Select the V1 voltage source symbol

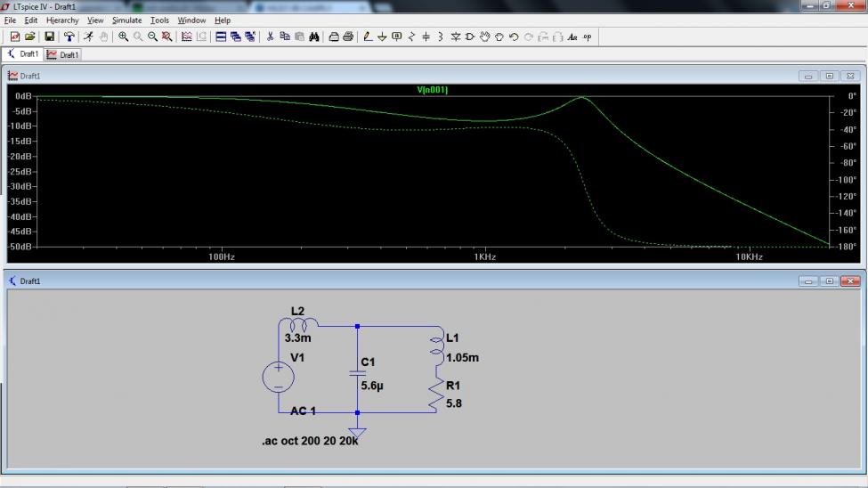[278, 377]
